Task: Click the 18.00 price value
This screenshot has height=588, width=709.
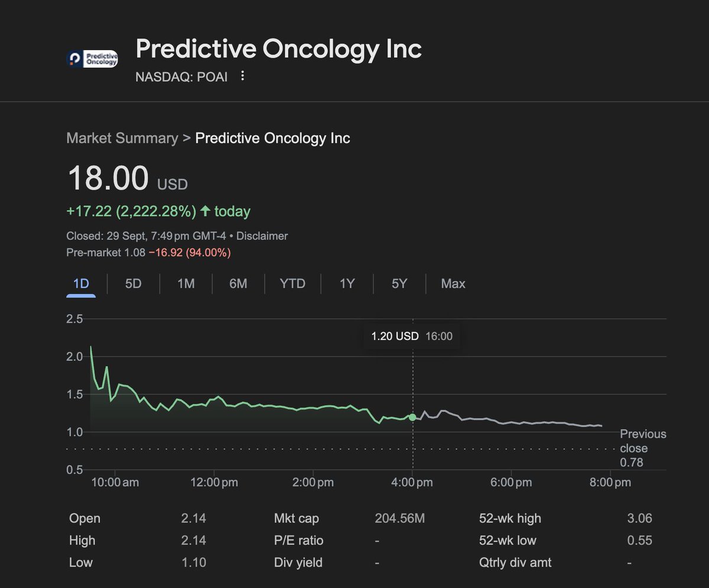Action: (108, 178)
